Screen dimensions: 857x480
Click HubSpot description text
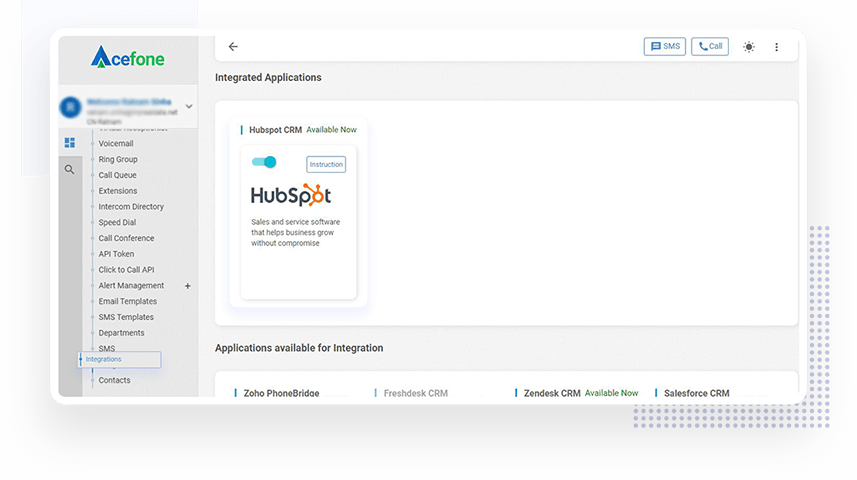[296, 232]
